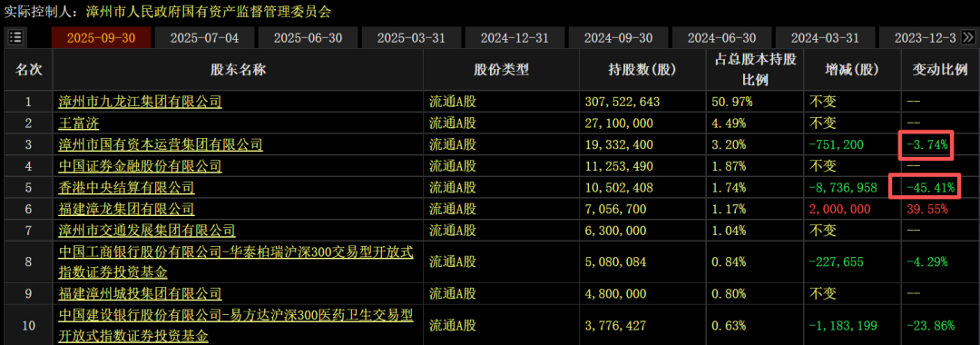Open shareholder link 王富济
Image resolution: width=980 pixels, height=345 pixels.
[79, 123]
